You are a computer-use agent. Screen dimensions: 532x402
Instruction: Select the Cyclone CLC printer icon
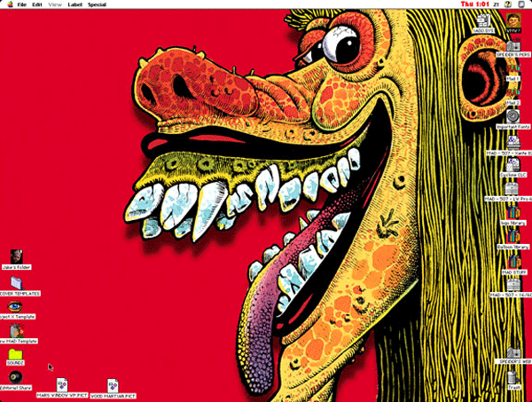click(513, 165)
